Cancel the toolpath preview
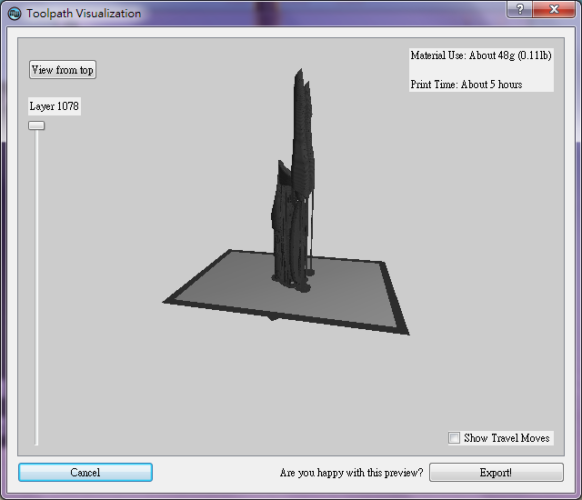Viewport: 582px width, 500px height. click(85, 473)
